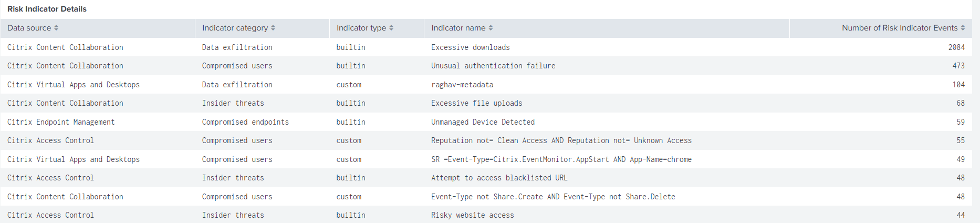Select the raghav-metadata indicator name
Image resolution: width=980 pixels, height=223 pixels.
(462, 85)
